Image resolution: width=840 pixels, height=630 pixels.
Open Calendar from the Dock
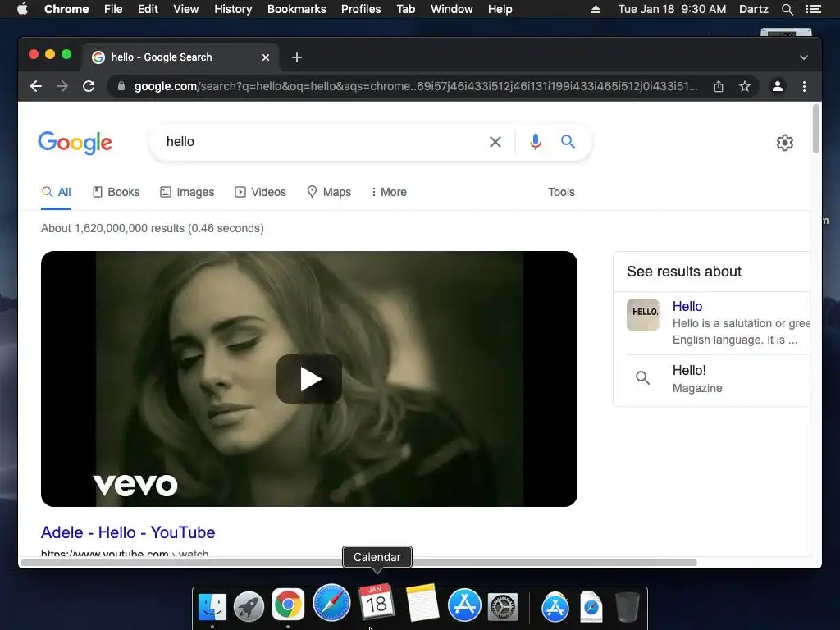(377, 601)
